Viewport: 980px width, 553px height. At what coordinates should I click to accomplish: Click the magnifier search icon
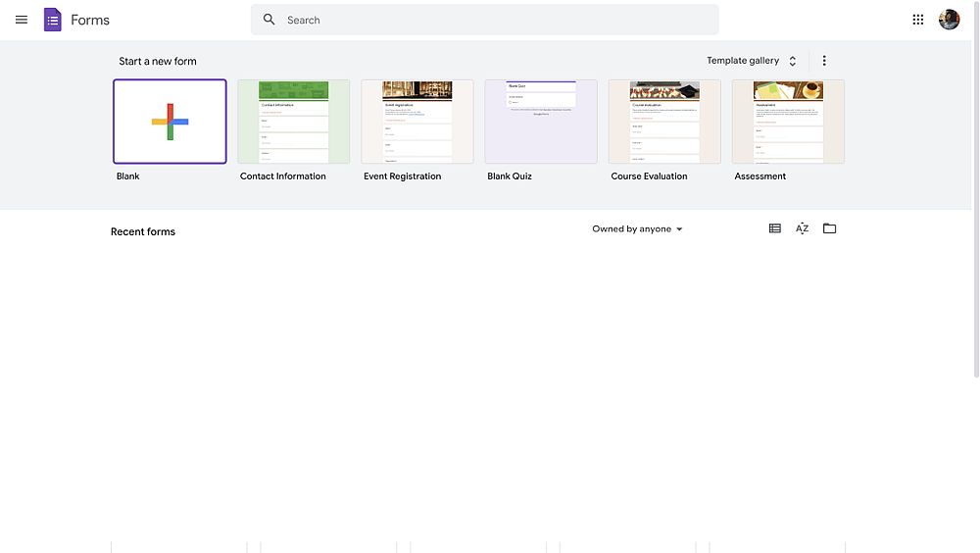coord(269,20)
